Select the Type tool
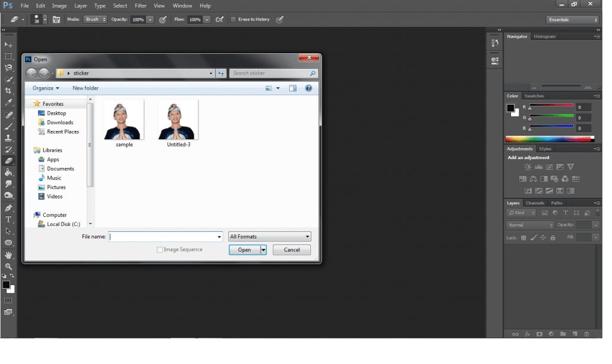The image size is (612, 364). click(x=8, y=220)
